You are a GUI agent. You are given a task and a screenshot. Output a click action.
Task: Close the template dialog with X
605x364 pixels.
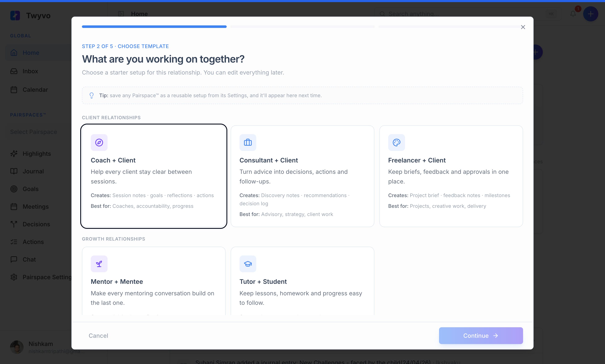point(523,27)
